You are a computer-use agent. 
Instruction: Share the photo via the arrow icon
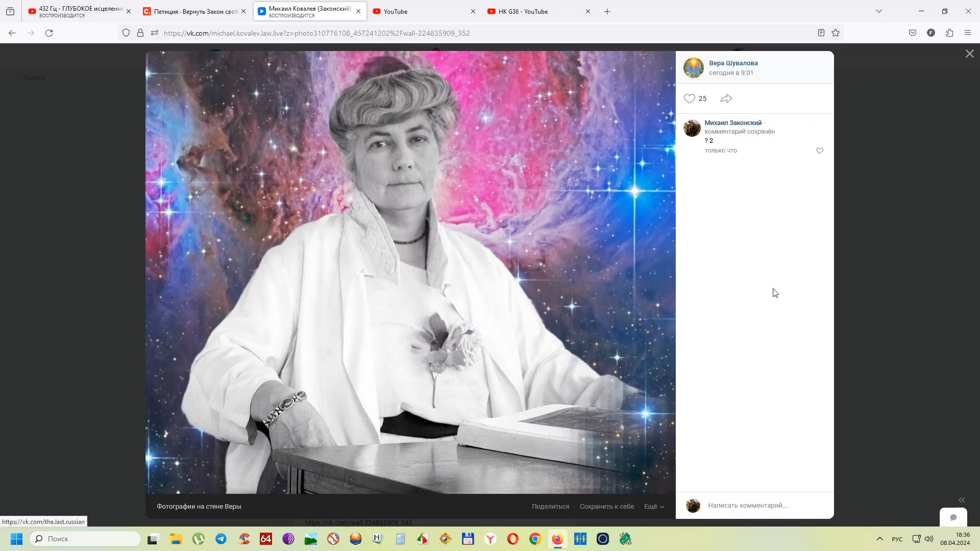point(726,98)
